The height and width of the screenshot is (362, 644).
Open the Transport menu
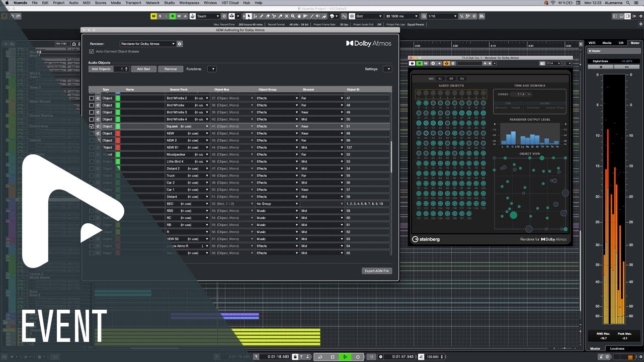tap(133, 3)
